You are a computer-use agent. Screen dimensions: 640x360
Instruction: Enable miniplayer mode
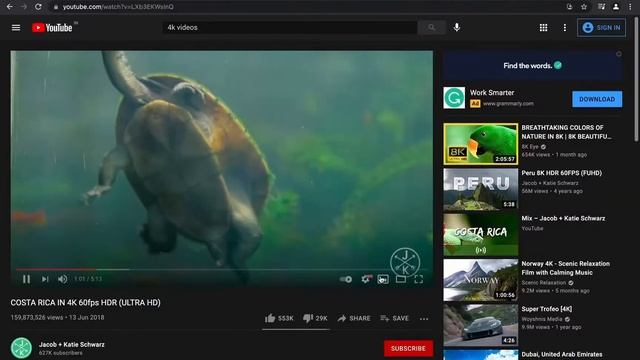383,279
